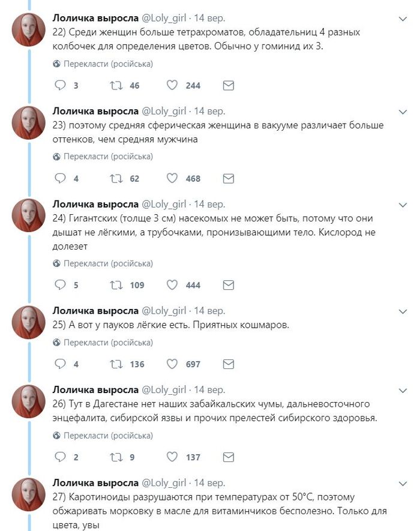Retweet tweet 22 with 46 retweets
This screenshot has height=531, width=420.
116,86
